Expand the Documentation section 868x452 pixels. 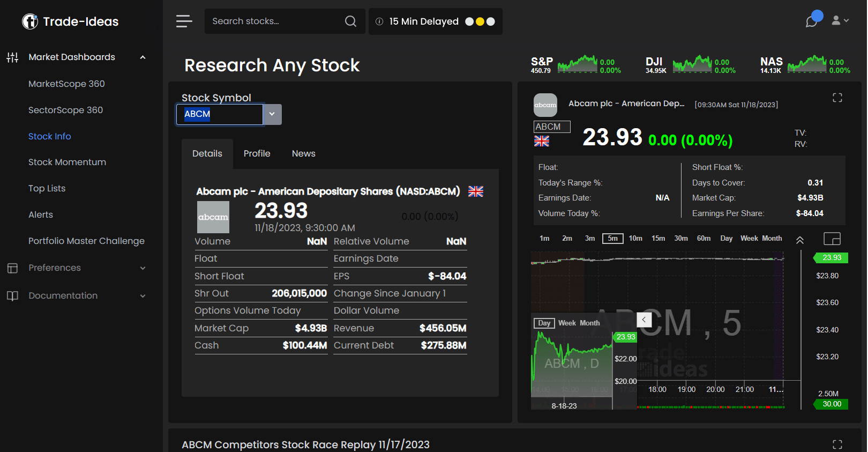click(x=143, y=296)
